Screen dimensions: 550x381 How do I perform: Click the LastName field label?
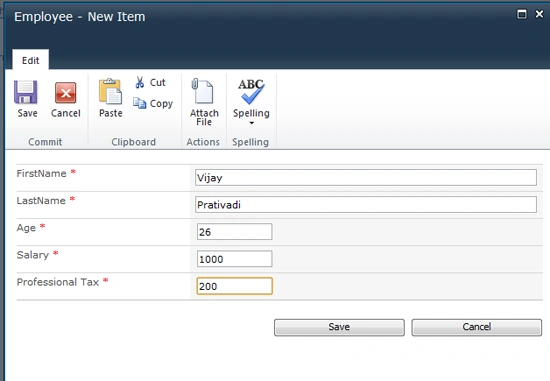[x=41, y=201]
